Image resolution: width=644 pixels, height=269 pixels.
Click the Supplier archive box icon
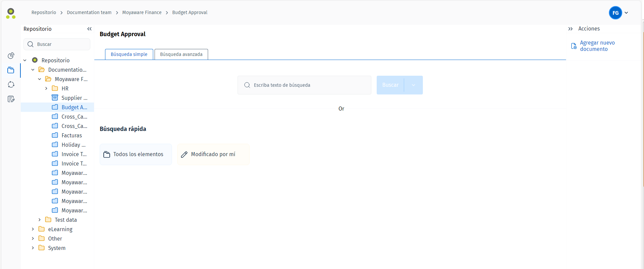click(x=55, y=97)
